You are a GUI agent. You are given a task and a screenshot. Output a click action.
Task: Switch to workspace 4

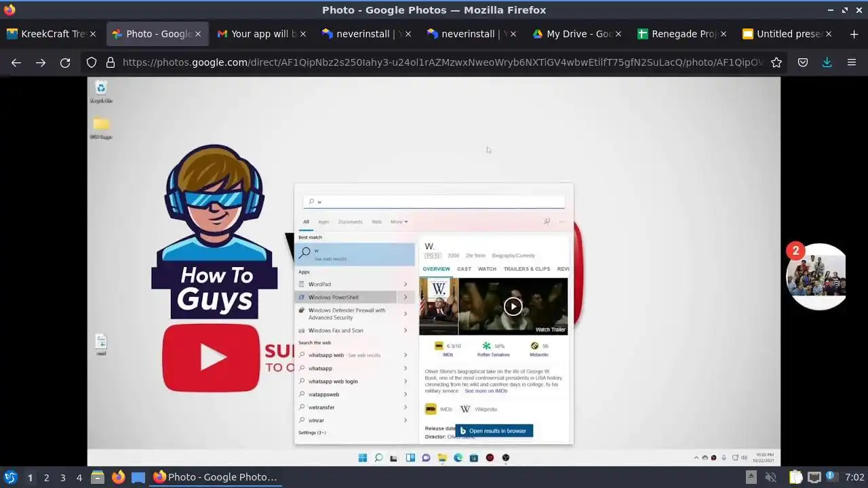[79, 477]
